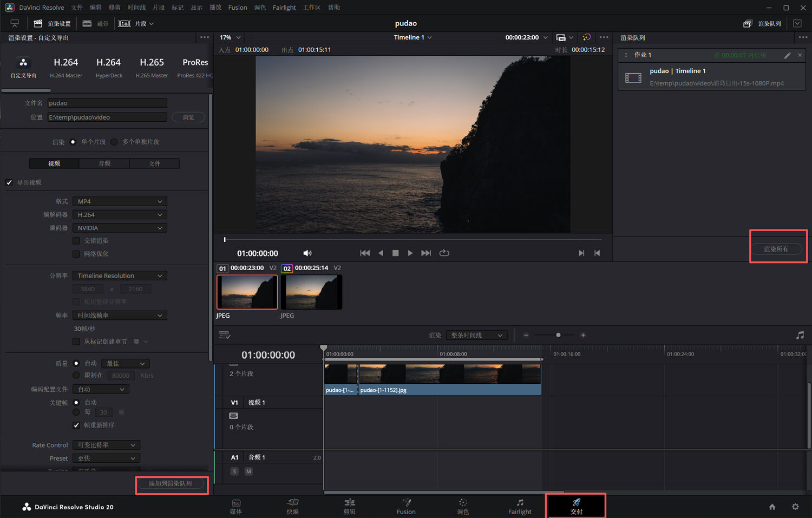Click the 渲染所有 button

point(776,249)
